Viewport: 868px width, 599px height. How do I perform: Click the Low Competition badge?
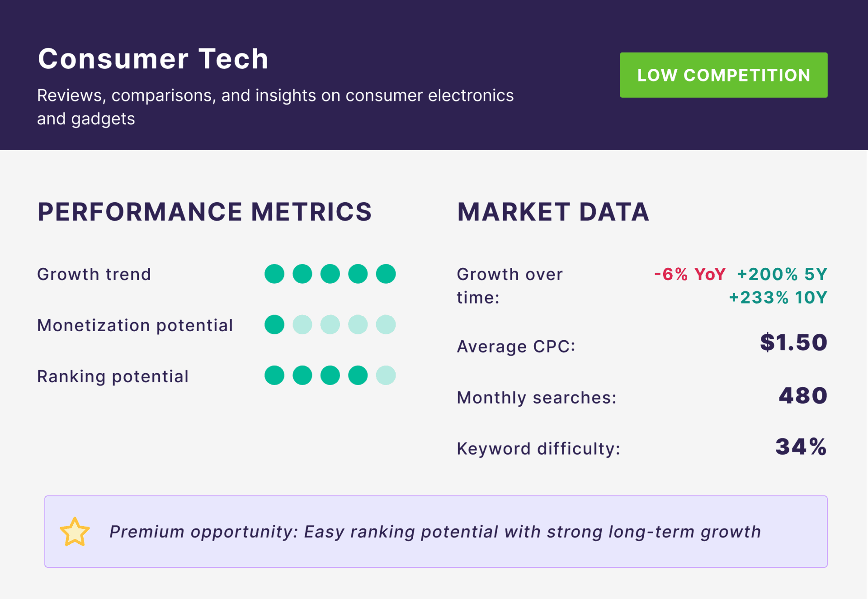723,75
